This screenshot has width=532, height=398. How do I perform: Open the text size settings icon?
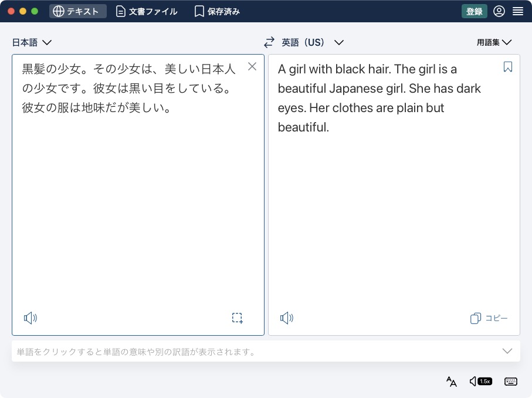pos(451,382)
